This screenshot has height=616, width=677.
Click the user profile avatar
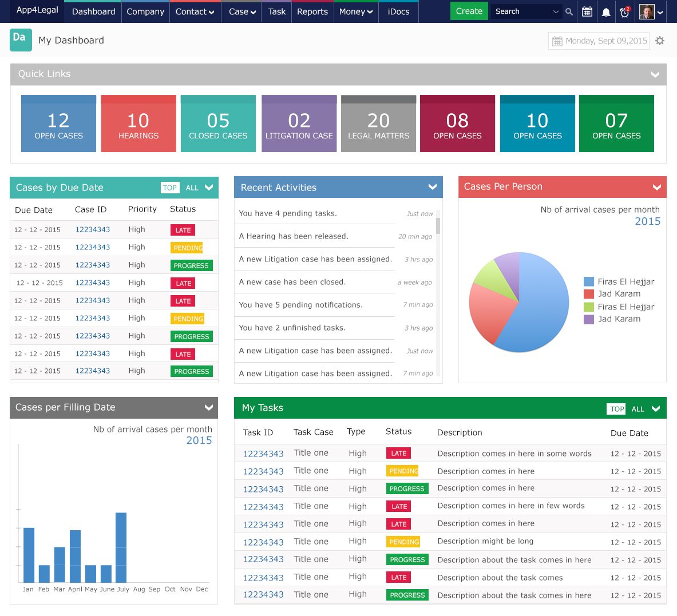pyautogui.click(x=646, y=11)
